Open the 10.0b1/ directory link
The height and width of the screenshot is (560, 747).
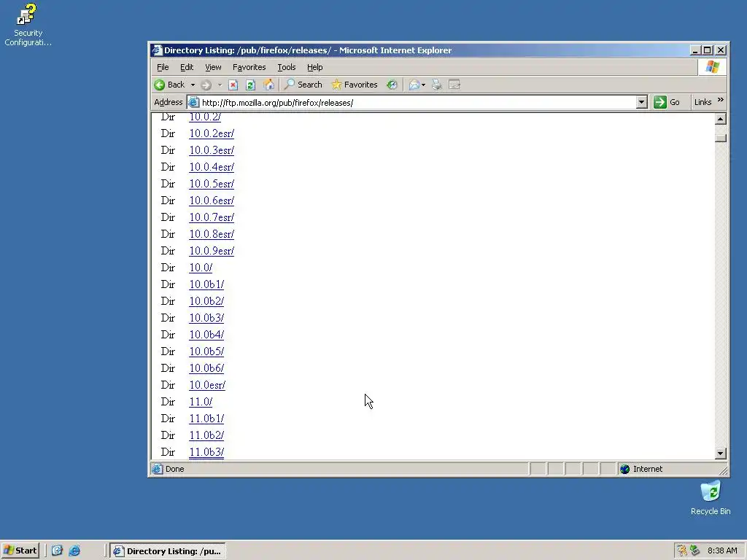[206, 284]
